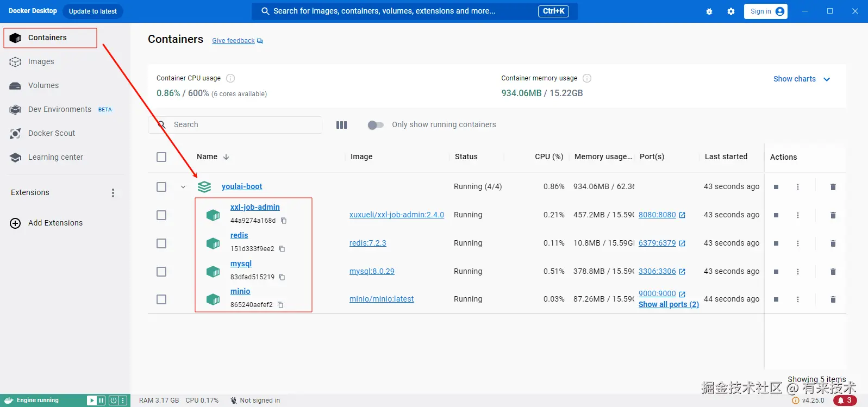The image size is (868, 407).
Task: Copy the mysql container ID
Action: click(282, 277)
